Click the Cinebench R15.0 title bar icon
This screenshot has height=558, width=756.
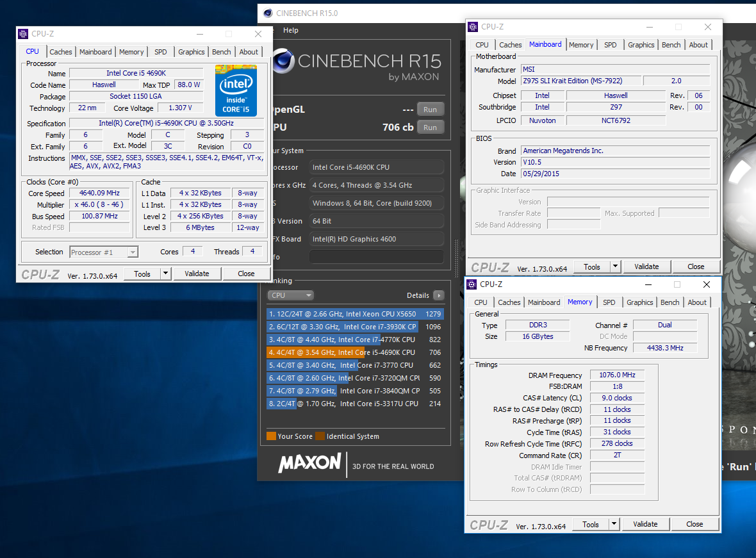[x=268, y=13]
